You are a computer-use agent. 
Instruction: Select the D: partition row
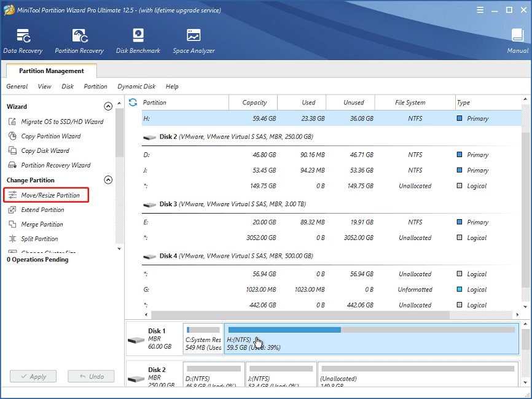tap(332, 155)
